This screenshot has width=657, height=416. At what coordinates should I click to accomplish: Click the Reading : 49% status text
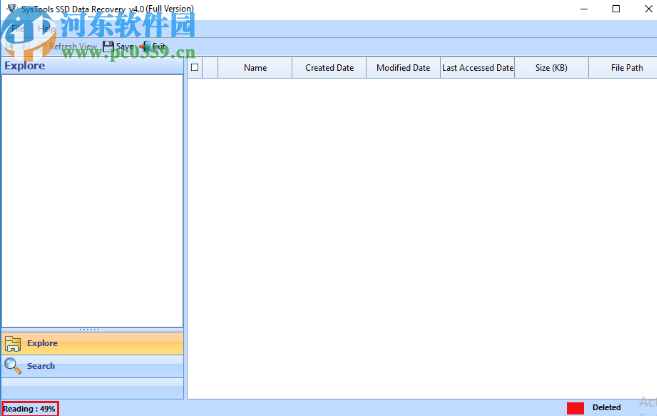click(x=29, y=409)
